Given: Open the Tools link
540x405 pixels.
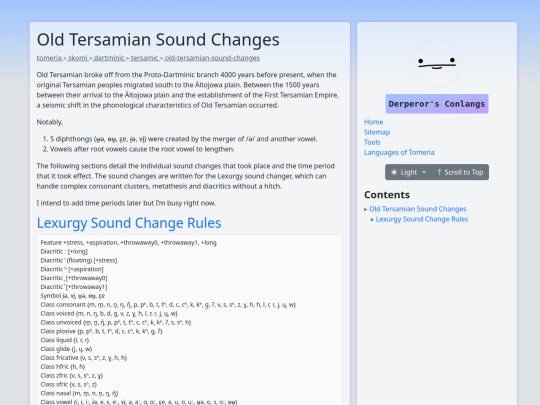Looking at the screenshot, I should (x=372, y=142).
